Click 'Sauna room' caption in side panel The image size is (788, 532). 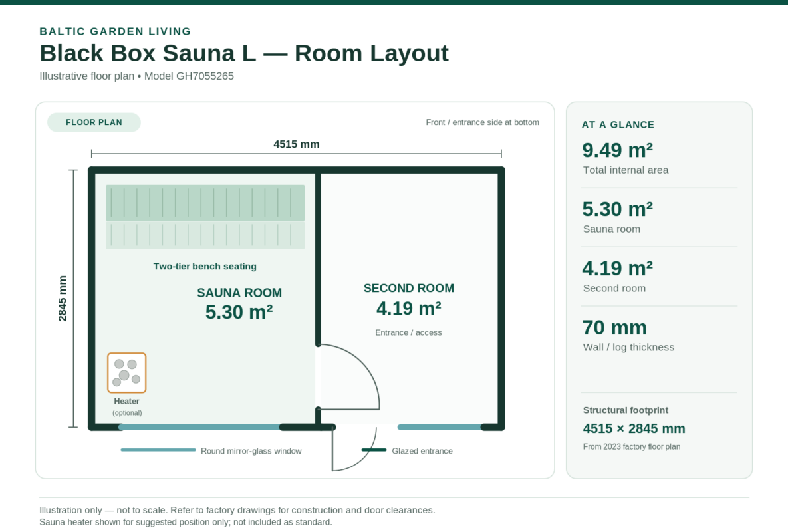click(x=612, y=229)
